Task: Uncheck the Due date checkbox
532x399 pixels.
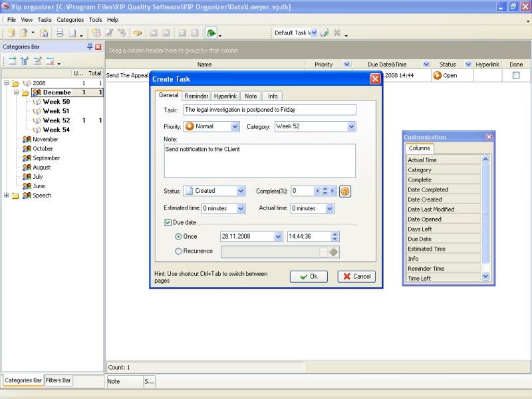Action: click(x=168, y=222)
